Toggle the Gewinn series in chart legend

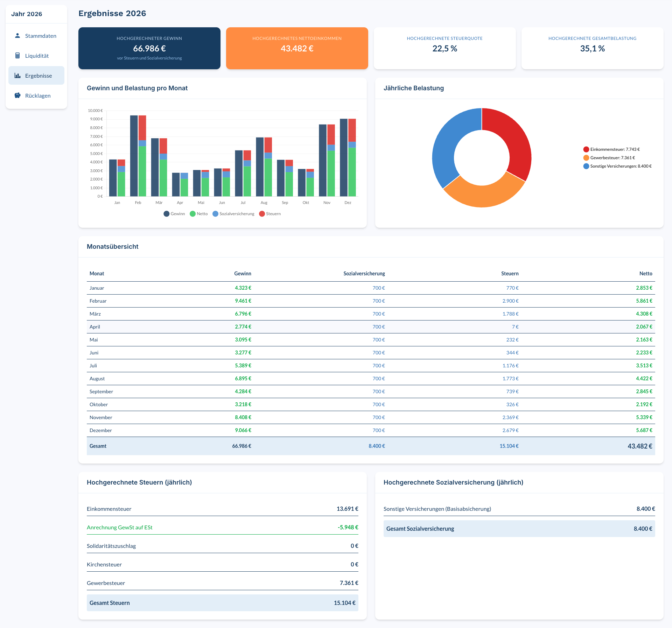click(x=174, y=214)
